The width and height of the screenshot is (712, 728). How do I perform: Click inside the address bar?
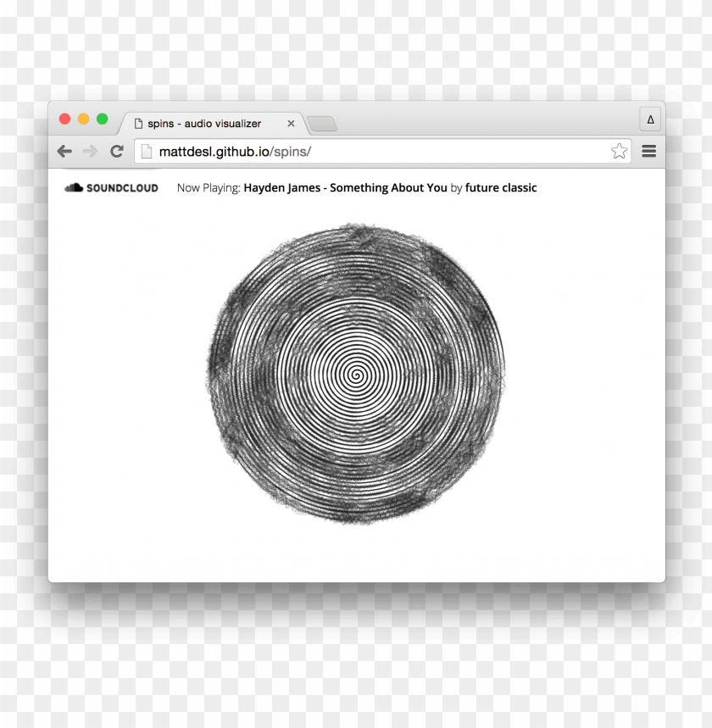(339, 150)
